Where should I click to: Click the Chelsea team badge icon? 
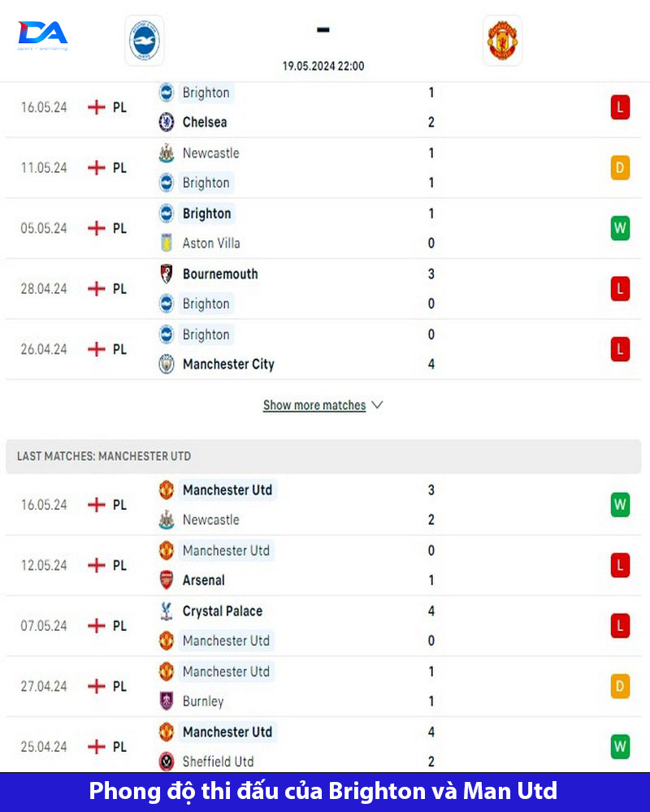click(x=167, y=123)
